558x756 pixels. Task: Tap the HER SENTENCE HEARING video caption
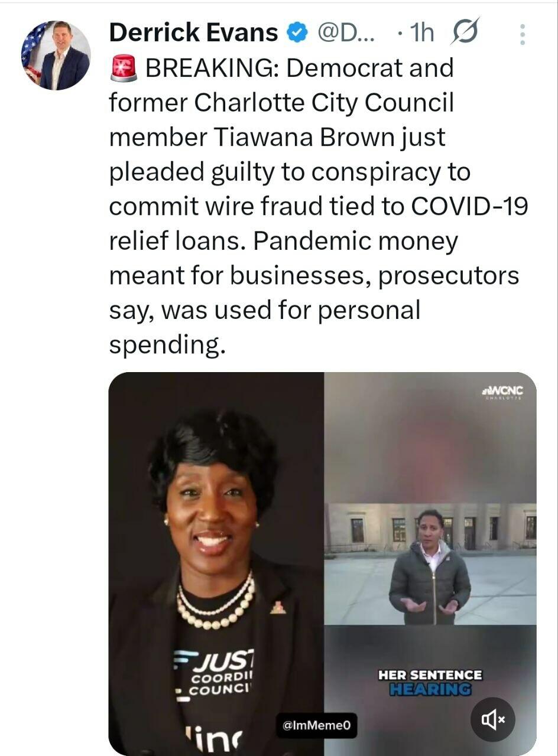430,682
